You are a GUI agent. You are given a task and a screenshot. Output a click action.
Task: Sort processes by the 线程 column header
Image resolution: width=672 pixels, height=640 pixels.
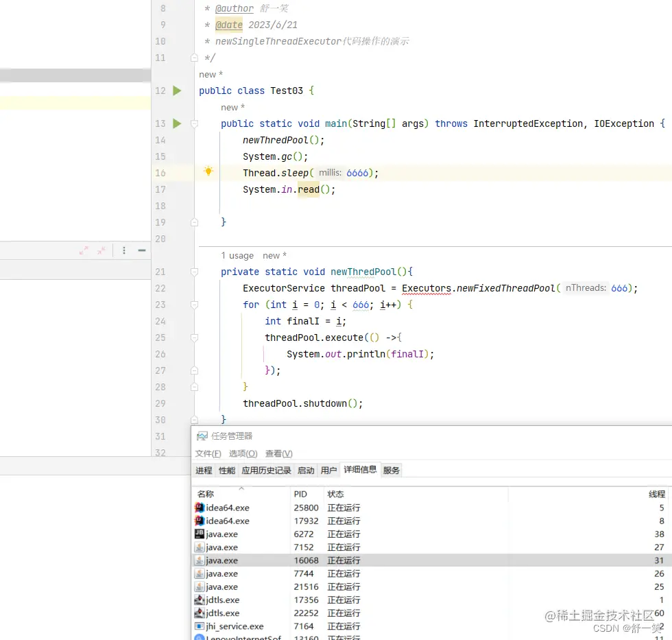[x=588, y=494]
